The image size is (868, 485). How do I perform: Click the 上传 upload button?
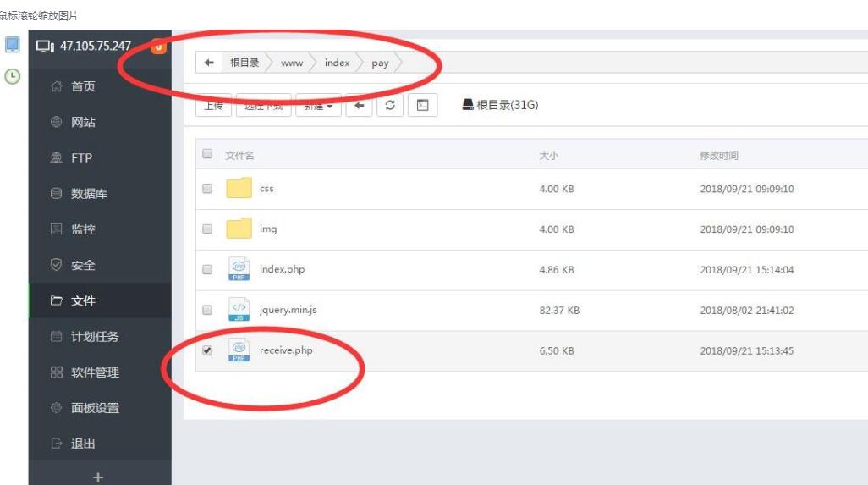[214, 106]
